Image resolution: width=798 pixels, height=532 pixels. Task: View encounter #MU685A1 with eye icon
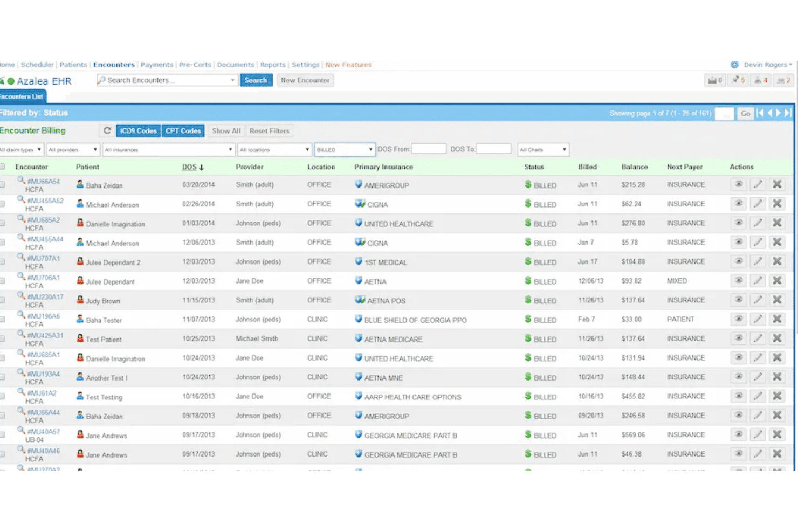[x=739, y=357]
